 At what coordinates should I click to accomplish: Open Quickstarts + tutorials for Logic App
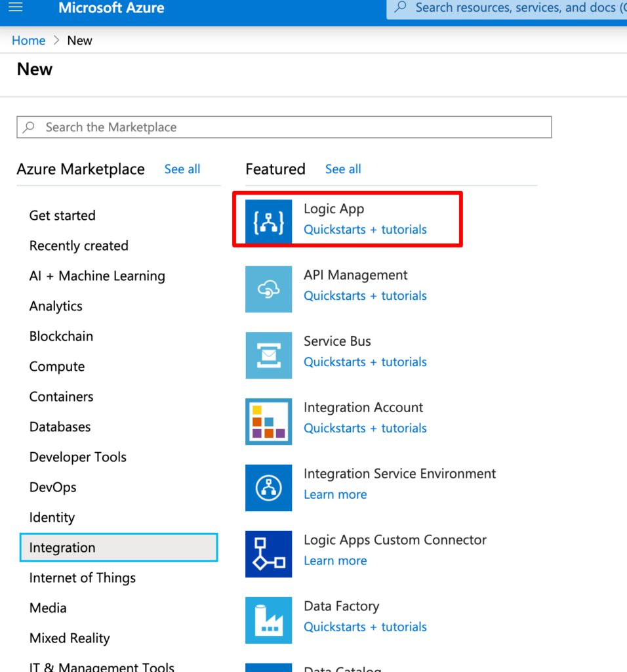pos(365,229)
